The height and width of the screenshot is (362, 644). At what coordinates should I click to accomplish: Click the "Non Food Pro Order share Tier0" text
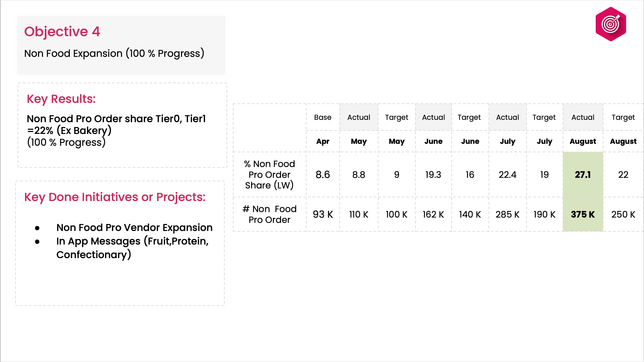(x=116, y=119)
